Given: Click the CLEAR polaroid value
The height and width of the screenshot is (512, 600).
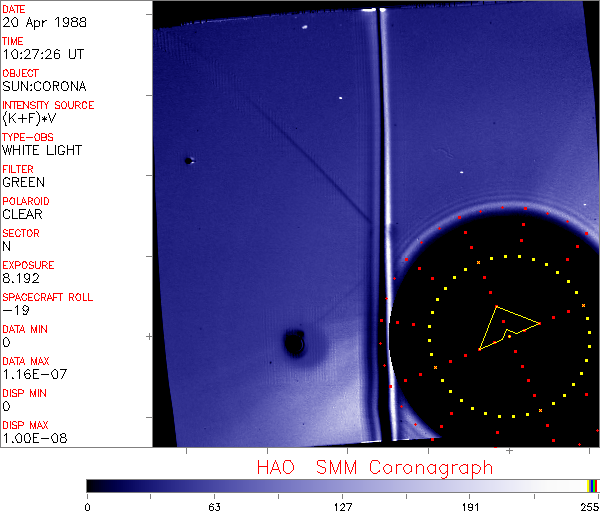Looking at the screenshot, I should (x=23, y=215).
